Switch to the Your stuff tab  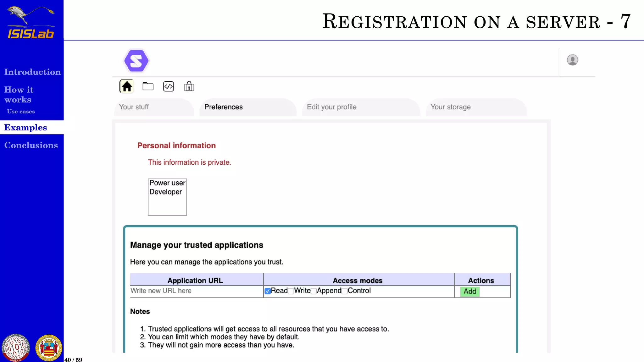[x=134, y=107]
